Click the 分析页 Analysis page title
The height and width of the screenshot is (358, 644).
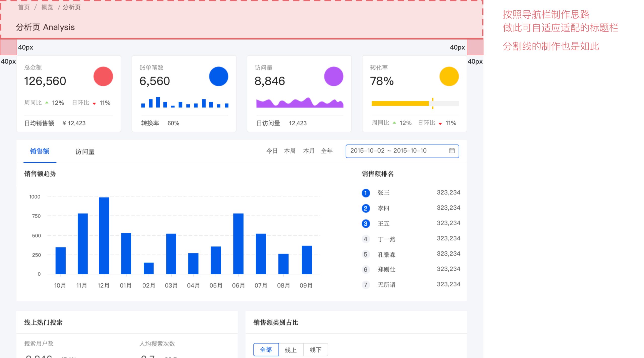point(45,27)
